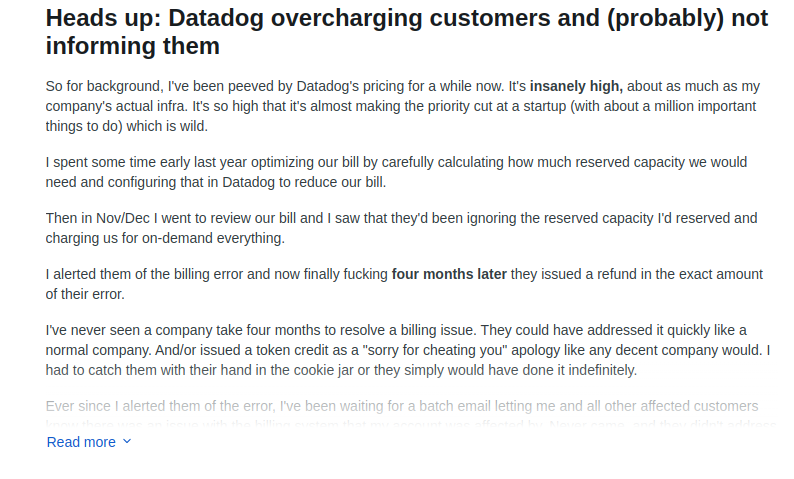
Task: Click the bold "four months later" text
Action: 449,274
